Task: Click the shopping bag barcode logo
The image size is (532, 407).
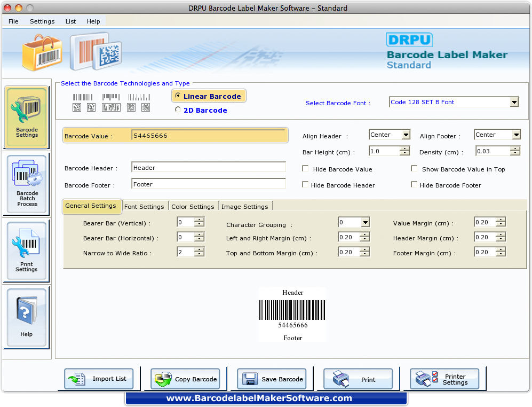Action: [42, 52]
